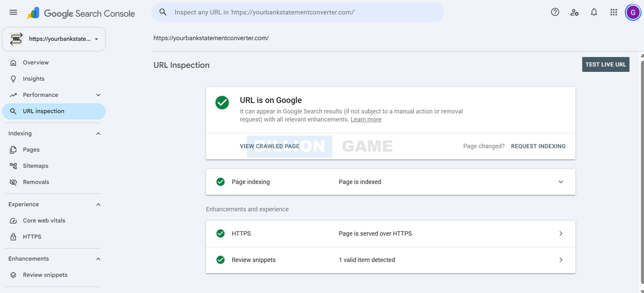Open the hamburger main menu
The image size is (644, 293).
[x=13, y=12]
